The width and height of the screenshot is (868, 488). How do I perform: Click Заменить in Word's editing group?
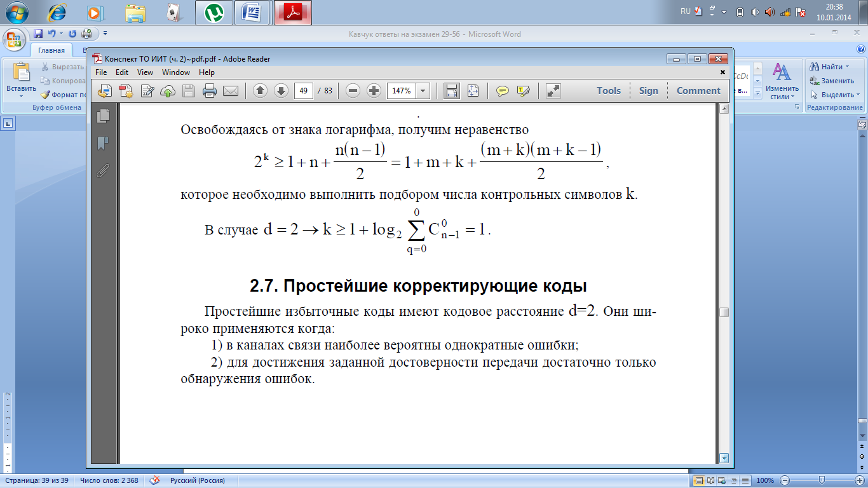coord(832,81)
